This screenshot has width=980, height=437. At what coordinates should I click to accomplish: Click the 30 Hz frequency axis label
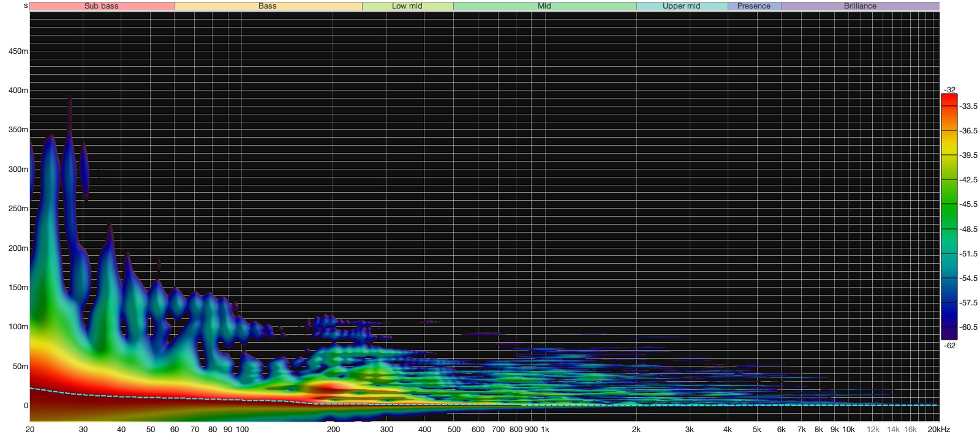coord(83,429)
